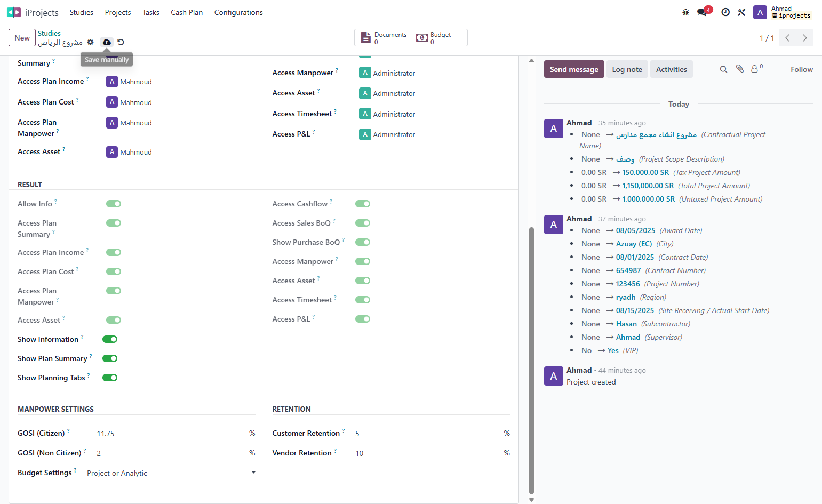The height and width of the screenshot is (504, 822).
Task: Toggle Show Information switch
Action: tap(110, 339)
